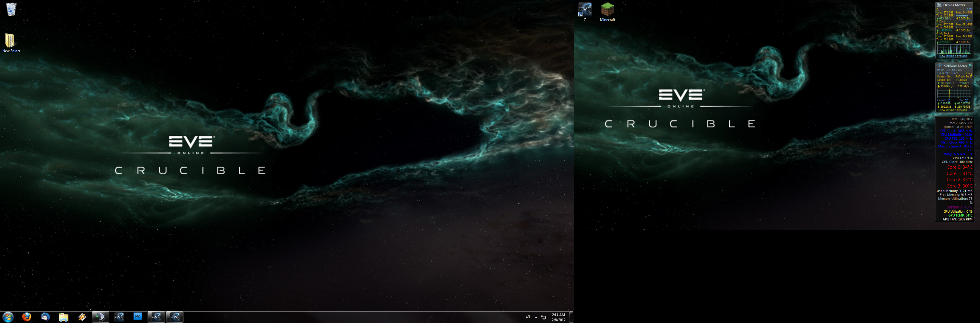980x323 pixels.
Task: Open the New Folder desktop icon
Action: [10, 41]
